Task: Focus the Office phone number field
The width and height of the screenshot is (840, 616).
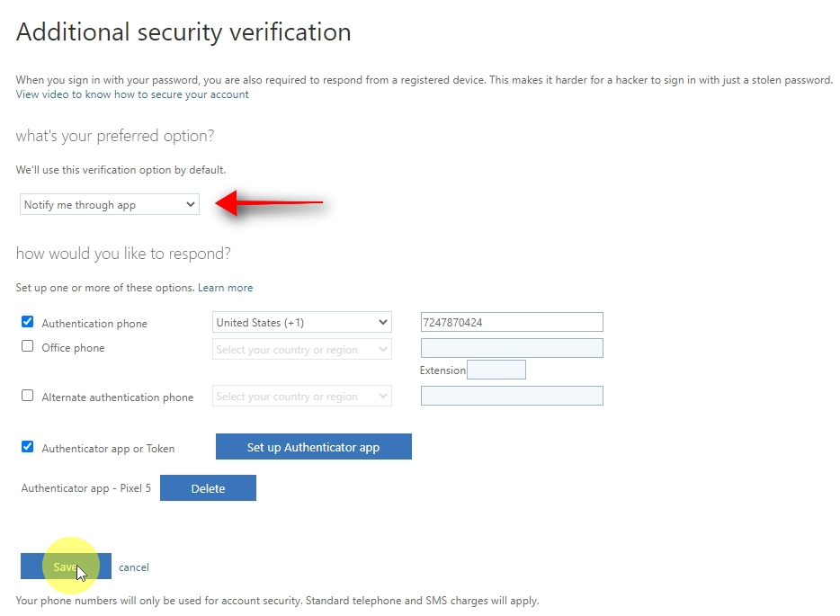Action: [x=512, y=348]
